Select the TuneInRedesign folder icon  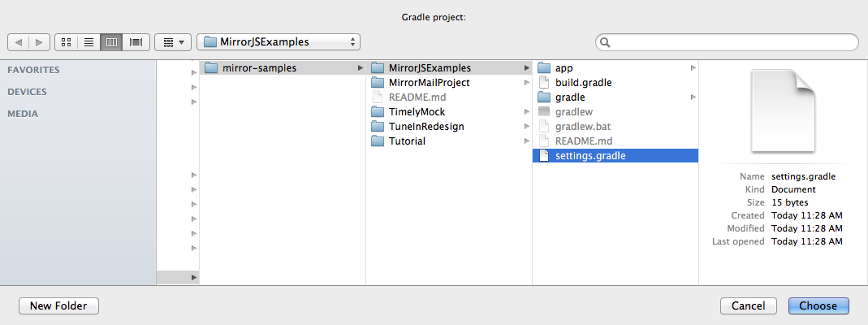(x=378, y=127)
